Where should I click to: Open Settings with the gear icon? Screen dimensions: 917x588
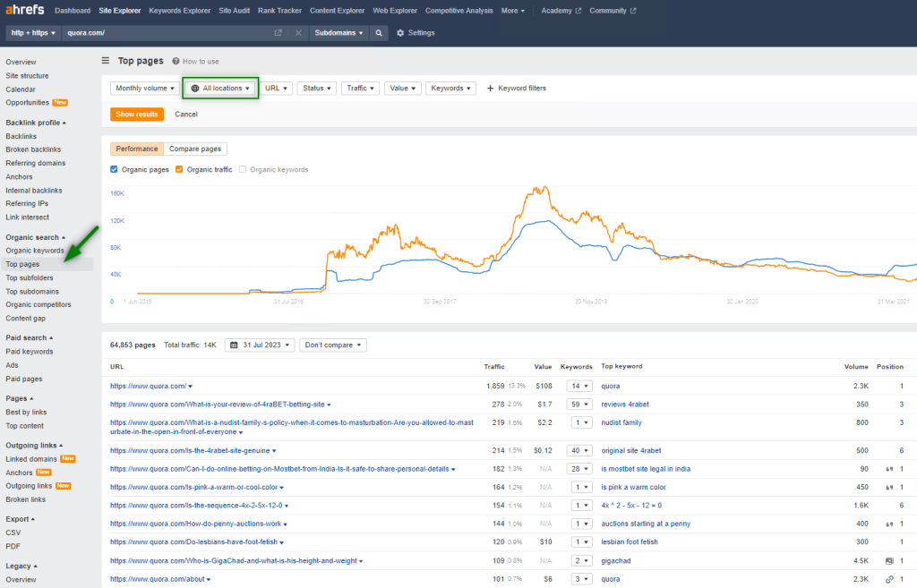(400, 33)
